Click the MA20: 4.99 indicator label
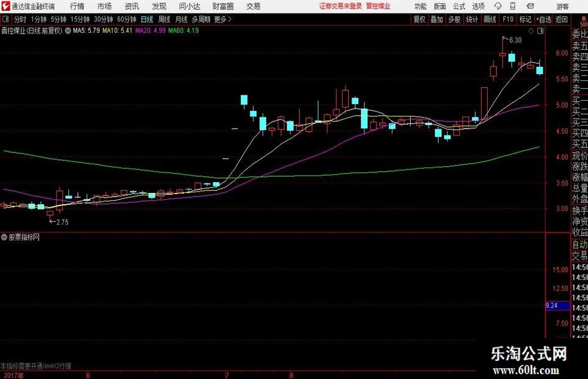Viewport: 588px width, 379px height. (x=151, y=30)
